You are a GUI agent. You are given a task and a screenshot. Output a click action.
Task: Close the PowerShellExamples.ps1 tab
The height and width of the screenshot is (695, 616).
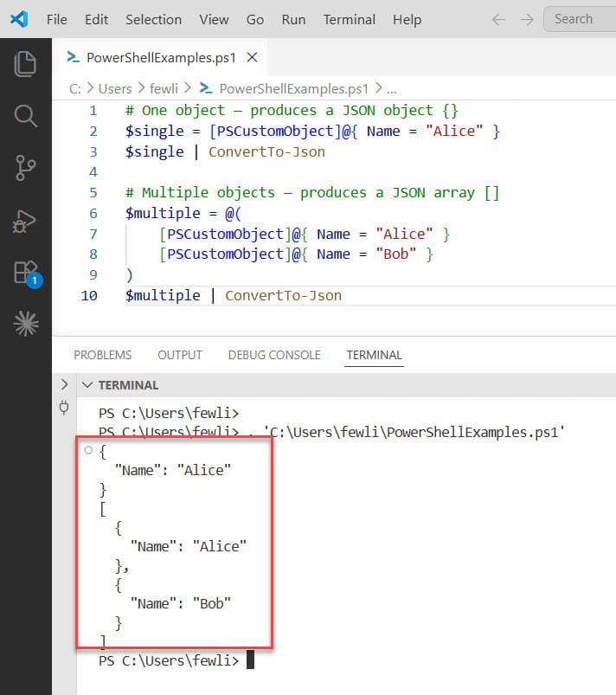pyautogui.click(x=252, y=57)
